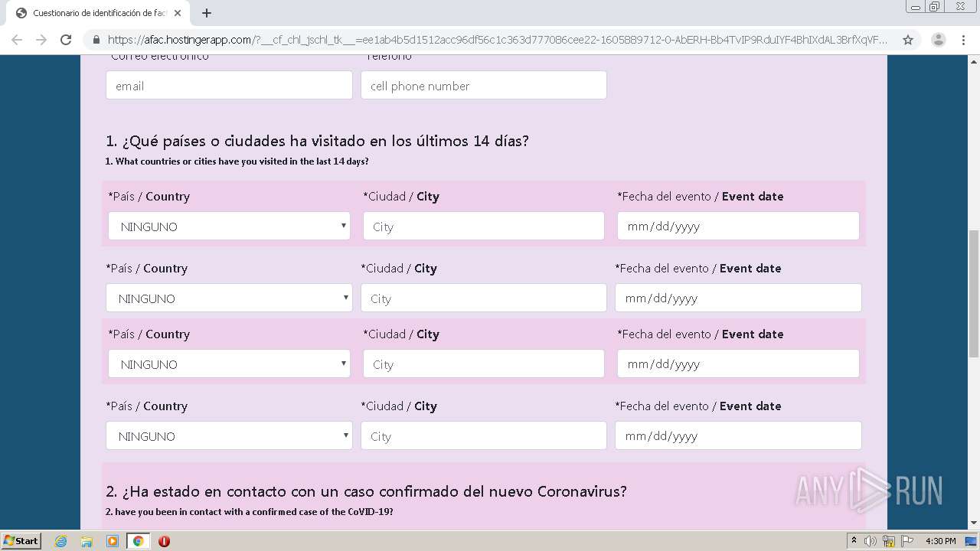The height and width of the screenshot is (551, 980).
Task: Open the Windows Start menu
Action: [21, 540]
